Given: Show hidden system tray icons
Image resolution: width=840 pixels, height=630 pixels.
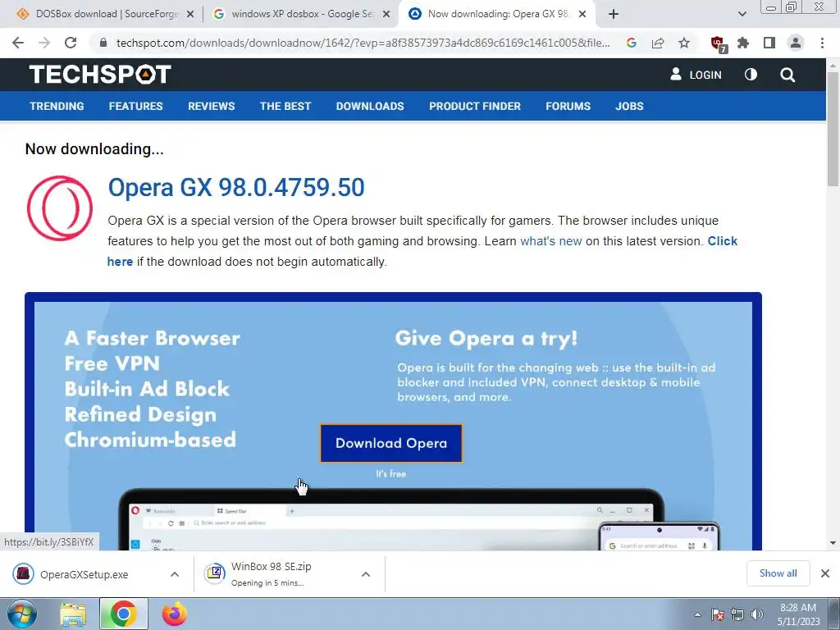Looking at the screenshot, I should [697, 614].
